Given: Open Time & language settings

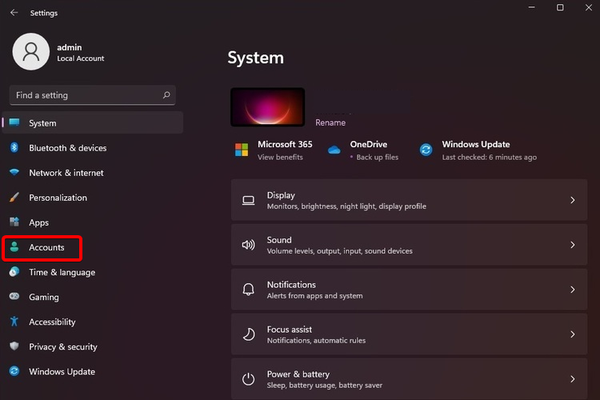Looking at the screenshot, I should pos(62,272).
